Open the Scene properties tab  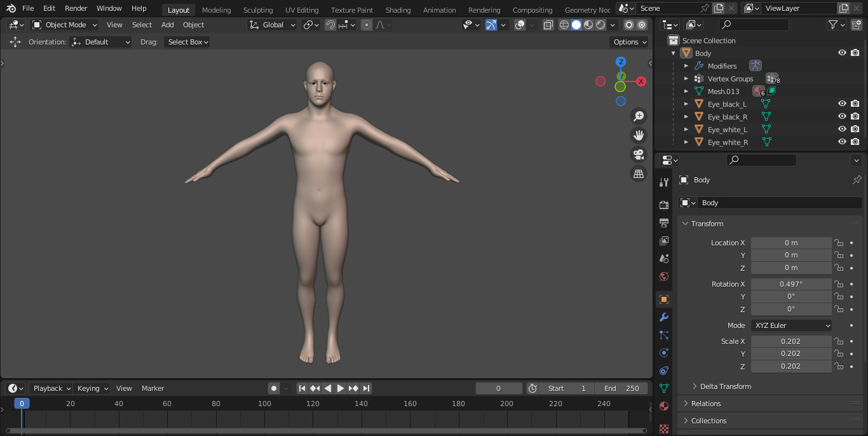point(664,259)
